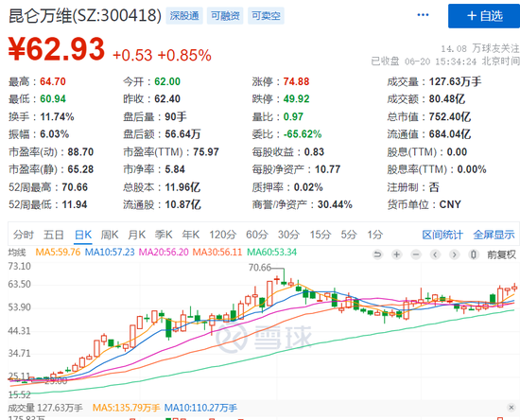
Task: Close the volume panel with X icon
Action: (511, 408)
